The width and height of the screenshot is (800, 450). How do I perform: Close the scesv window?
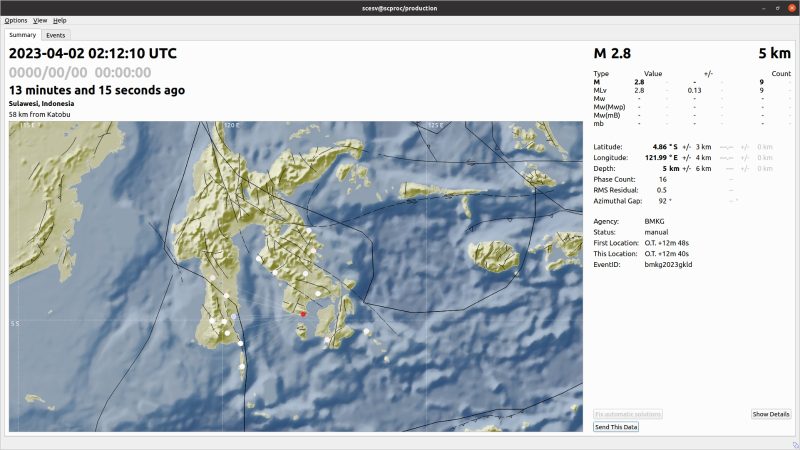pyautogui.click(x=792, y=8)
